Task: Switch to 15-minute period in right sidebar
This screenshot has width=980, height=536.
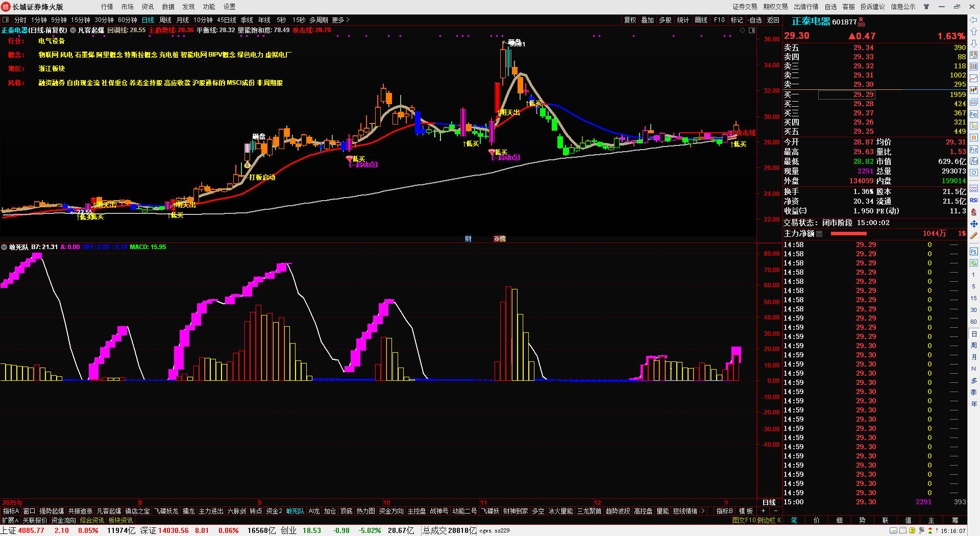Action: click(973, 299)
